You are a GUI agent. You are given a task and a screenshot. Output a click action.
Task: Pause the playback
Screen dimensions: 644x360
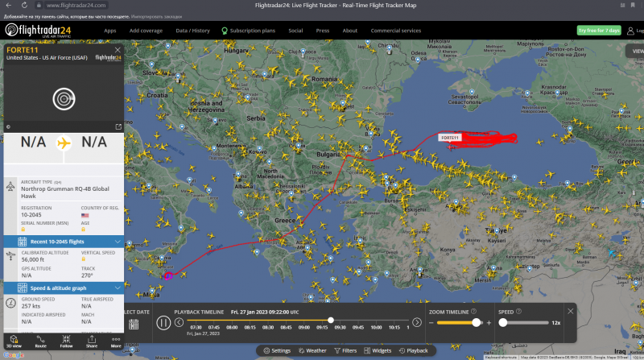pyautogui.click(x=163, y=323)
